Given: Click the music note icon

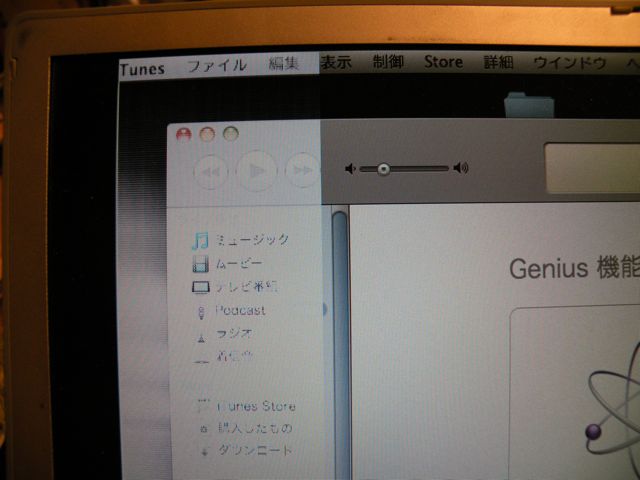Looking at the screenshot, I should 200,241.
